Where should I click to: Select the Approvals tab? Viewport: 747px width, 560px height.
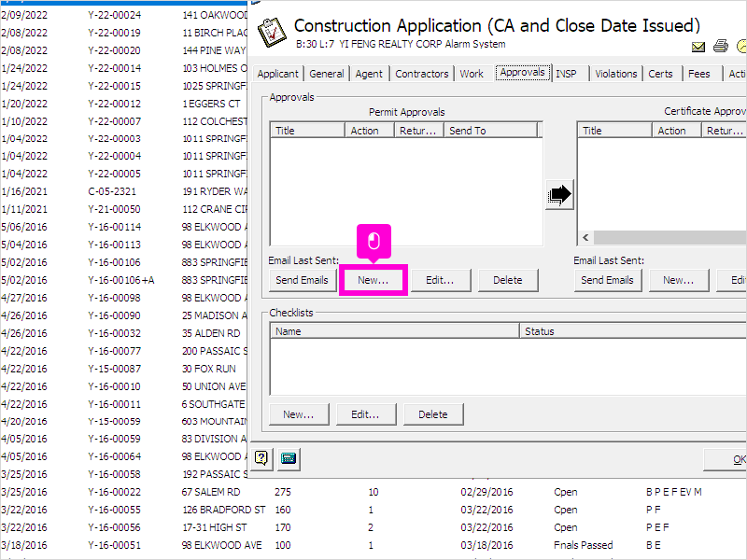pos(523,73)
